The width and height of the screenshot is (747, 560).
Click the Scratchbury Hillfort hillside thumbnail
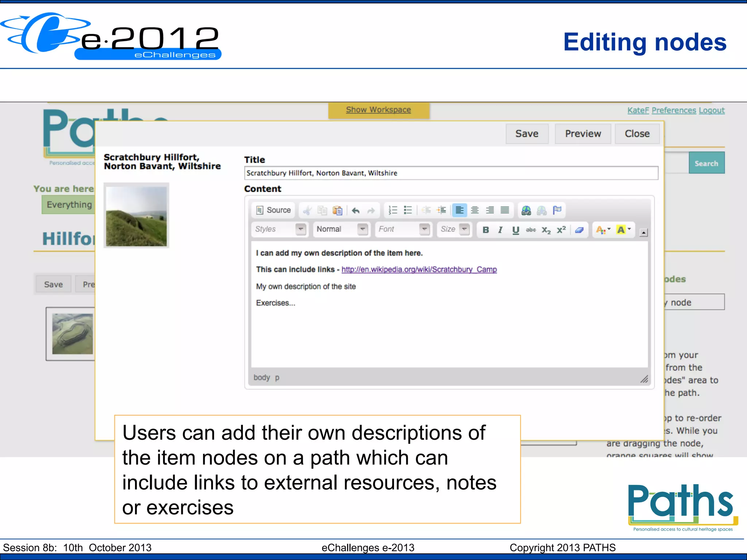[136, 216]
